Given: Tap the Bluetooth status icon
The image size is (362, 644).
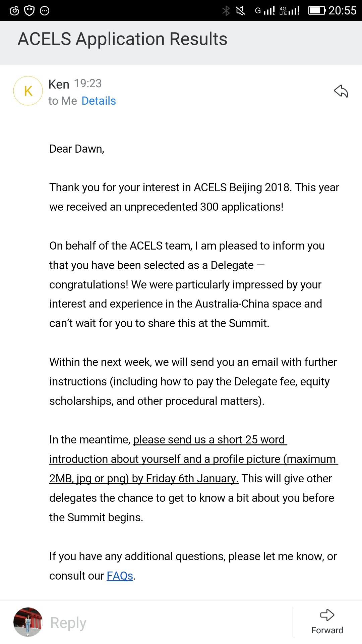Looking at the screenshot, I should click(x=226, y=11).
